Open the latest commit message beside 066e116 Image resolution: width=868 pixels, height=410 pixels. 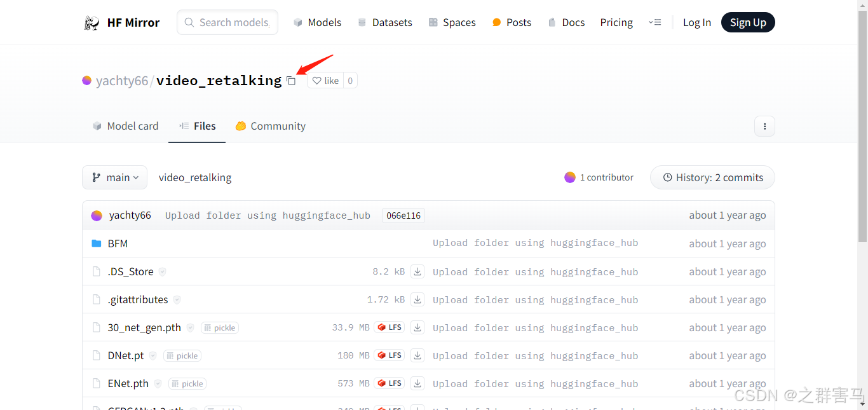tap(268, 215)
